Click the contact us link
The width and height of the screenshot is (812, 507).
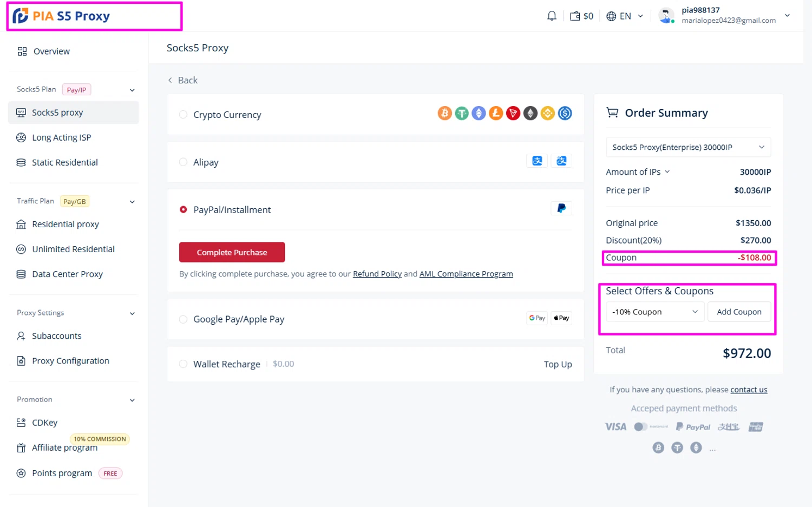pyautogui.click(x=749, y=390)
